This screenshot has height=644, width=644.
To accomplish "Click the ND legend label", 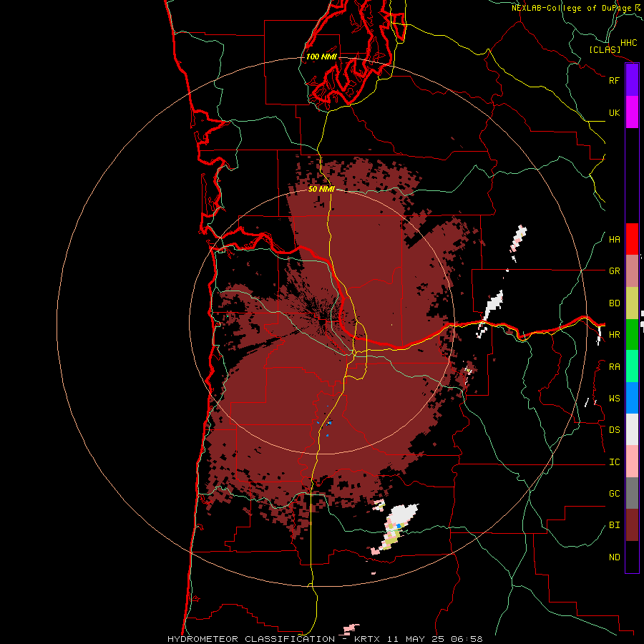I will point(614,557).
